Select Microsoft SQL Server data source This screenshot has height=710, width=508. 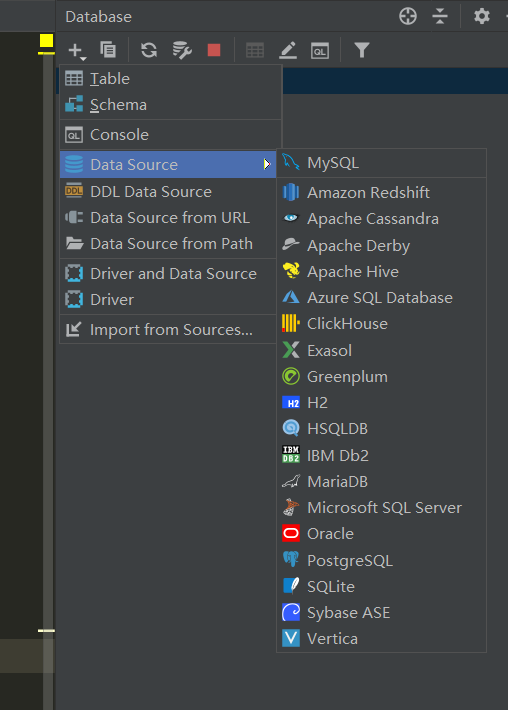(382, 508)
